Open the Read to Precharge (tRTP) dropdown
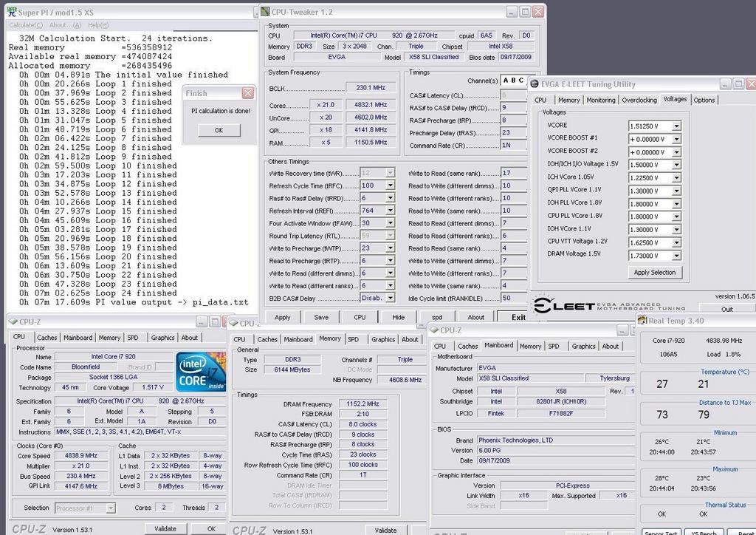Viewport: 756px width, 535px height. (391, 261)
